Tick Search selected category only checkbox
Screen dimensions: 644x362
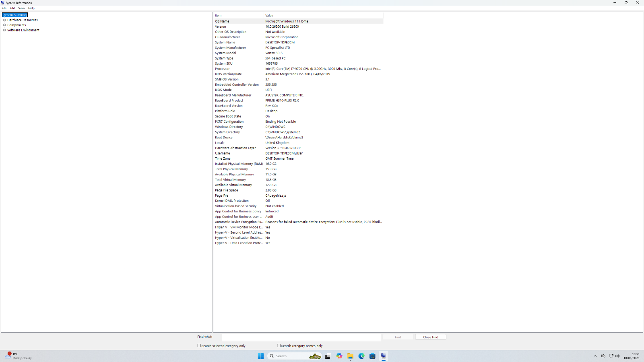199,346
